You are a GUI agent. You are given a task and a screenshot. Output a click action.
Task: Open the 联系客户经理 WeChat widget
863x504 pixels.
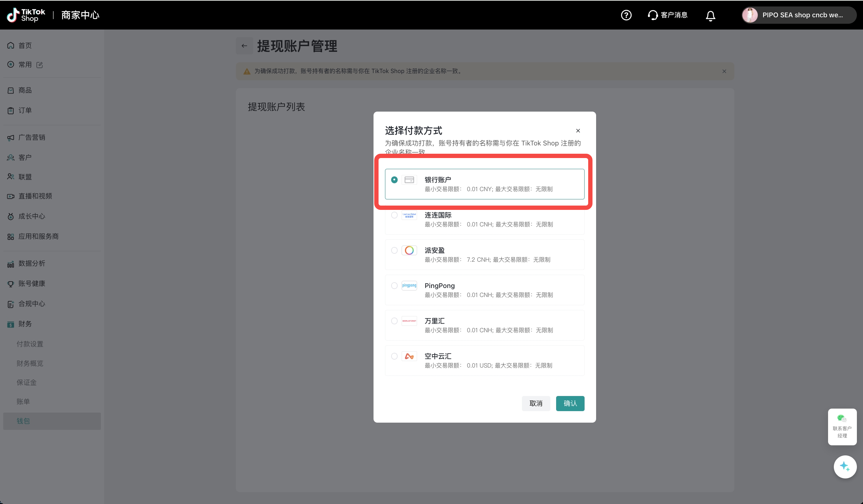pyautogui.click(x=842, y=427)
